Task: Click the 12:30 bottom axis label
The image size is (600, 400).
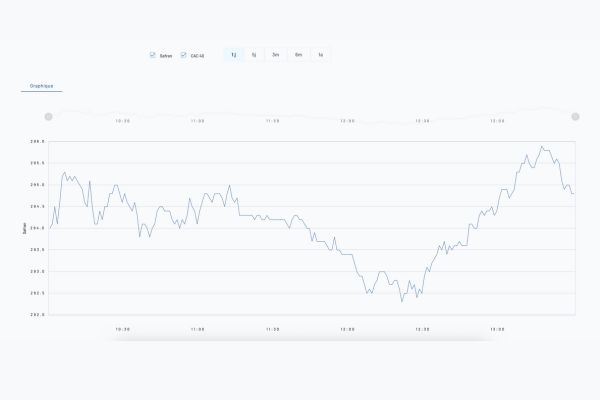Action: [x=422, y=328]
